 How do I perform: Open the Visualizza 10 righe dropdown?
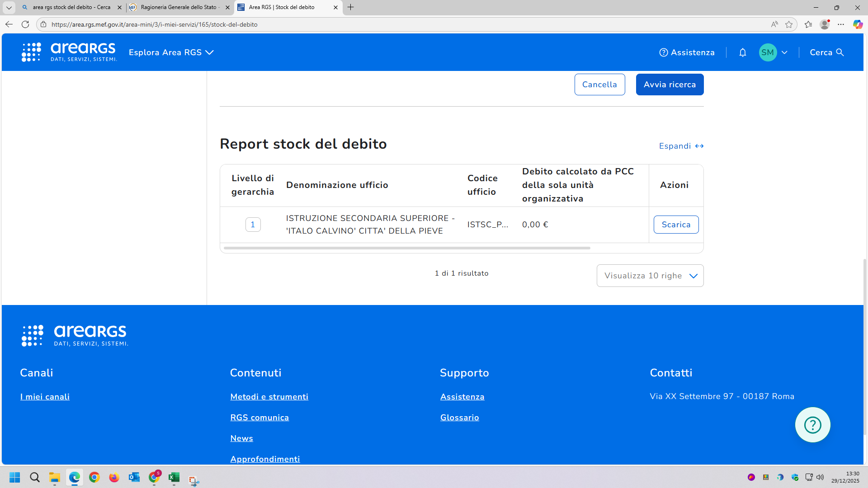pos(650,276)
